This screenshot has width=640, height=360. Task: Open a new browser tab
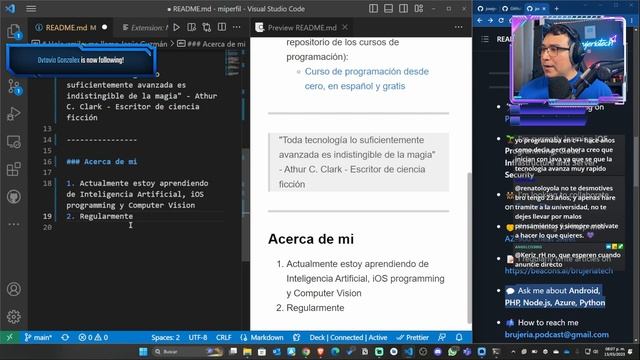click(x=556, y=8)
